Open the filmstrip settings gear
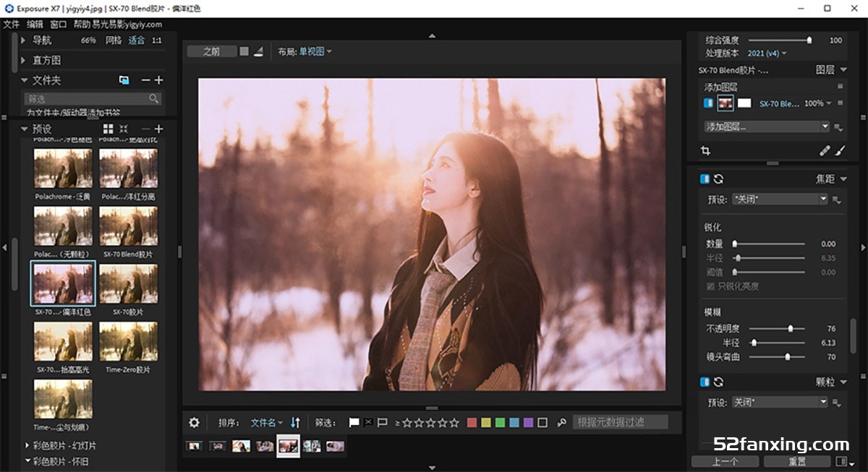This screenshot has width=868, height=472. coord(194,423)
